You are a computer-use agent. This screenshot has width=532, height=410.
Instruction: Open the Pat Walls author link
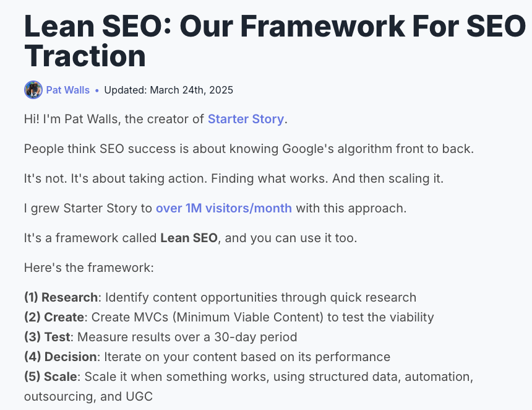68,90
